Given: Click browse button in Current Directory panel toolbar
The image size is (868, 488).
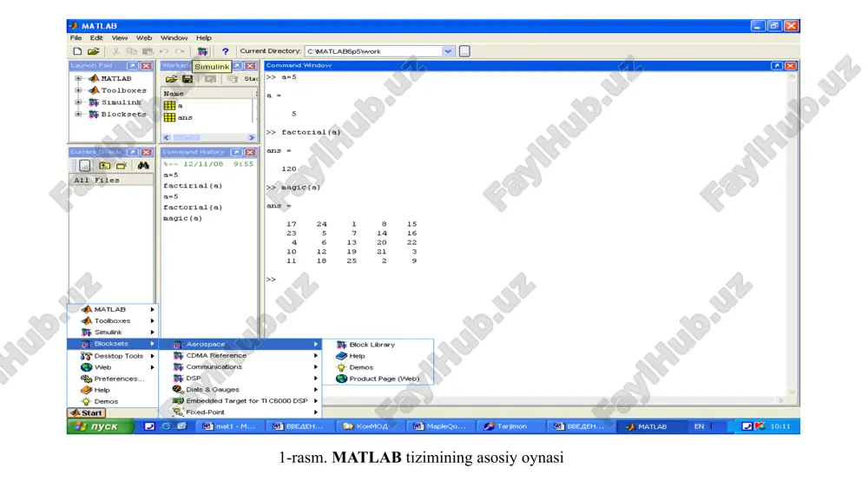Looking at the screenshot, I should click(84, 166).
